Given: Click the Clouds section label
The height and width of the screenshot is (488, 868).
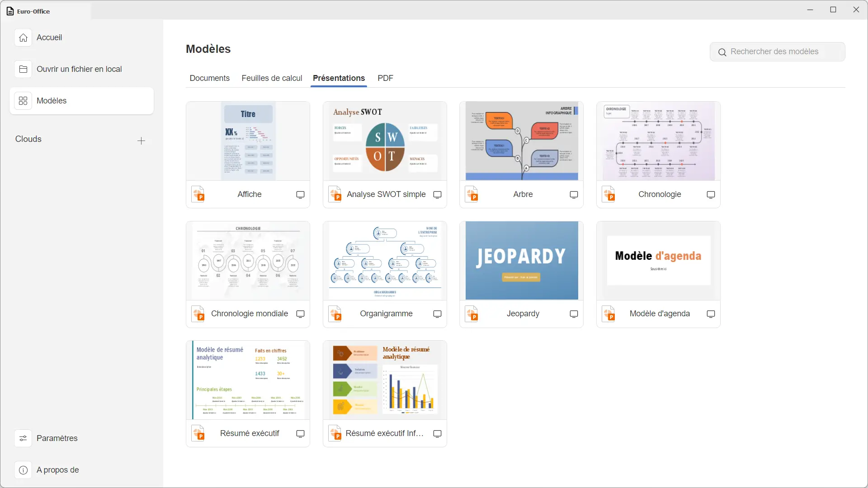Looking at the screenshot, I should point(28,139).
